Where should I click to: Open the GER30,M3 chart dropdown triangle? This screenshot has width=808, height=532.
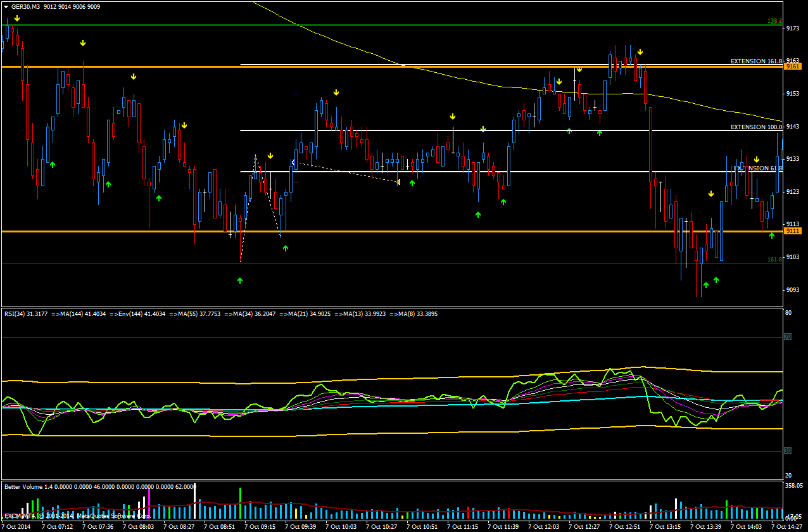[x=6, y=6]
